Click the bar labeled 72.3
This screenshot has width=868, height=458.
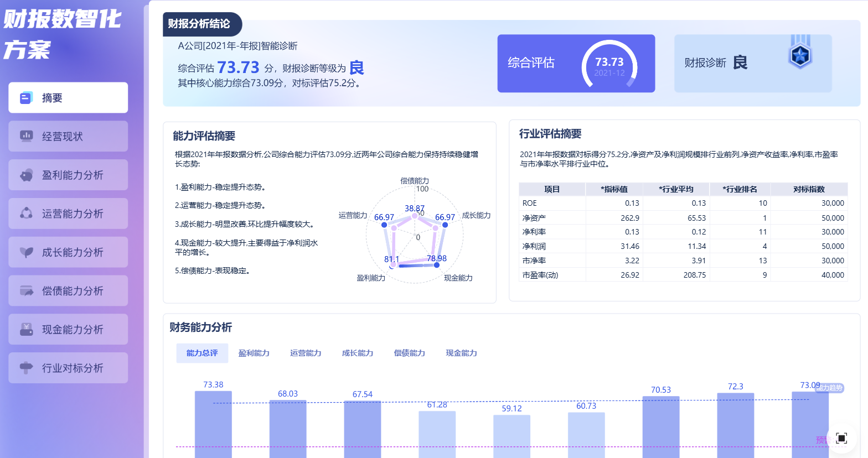(736, 425)
